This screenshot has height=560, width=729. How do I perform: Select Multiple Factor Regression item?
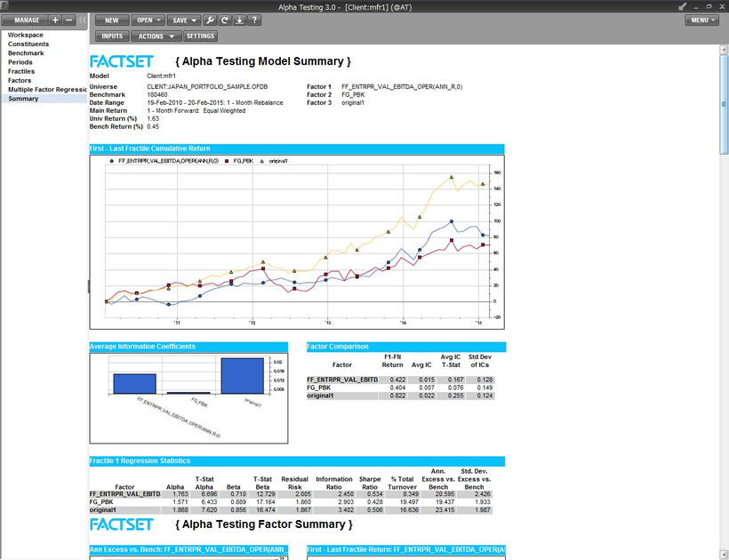tap(47, 89)
